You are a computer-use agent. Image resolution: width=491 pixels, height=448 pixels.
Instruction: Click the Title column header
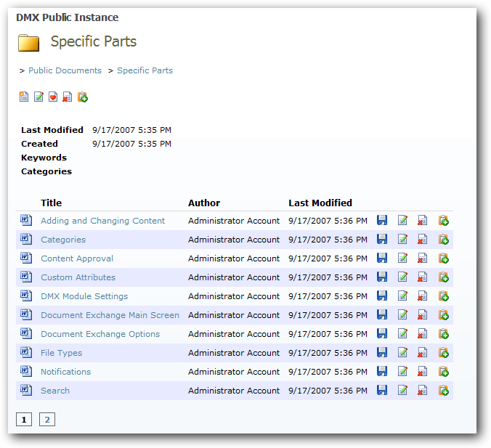[x=52, y=203]
